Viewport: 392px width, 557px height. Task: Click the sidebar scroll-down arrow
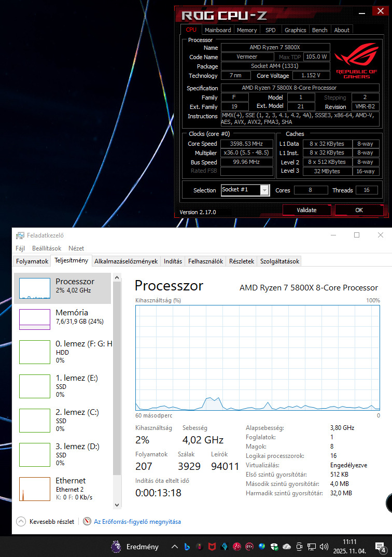[x=117, y=505]
